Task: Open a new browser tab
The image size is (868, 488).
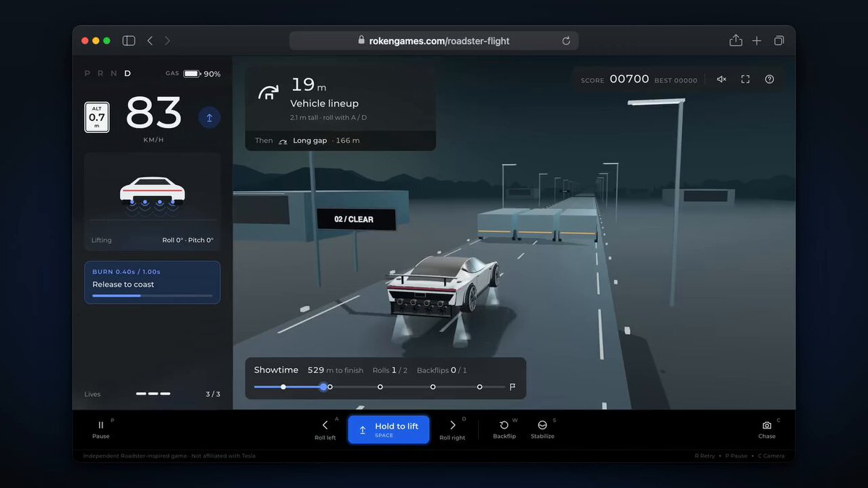Action: [757, 41]
